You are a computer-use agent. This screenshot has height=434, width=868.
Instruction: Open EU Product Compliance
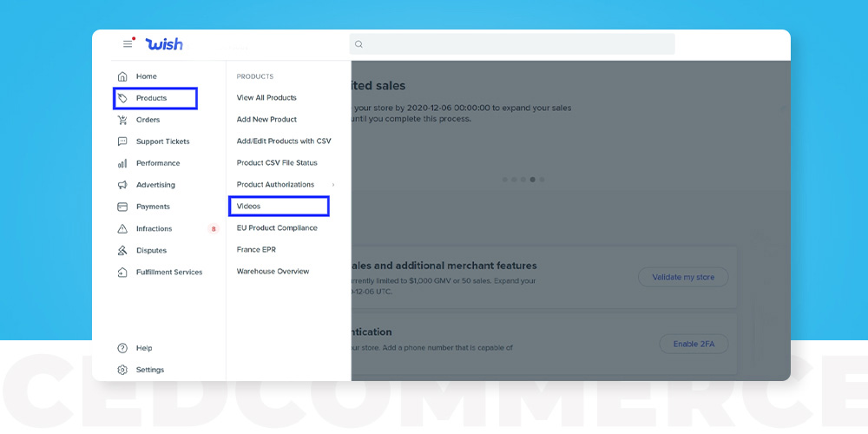pyautogui.click(x=277, y=228)
